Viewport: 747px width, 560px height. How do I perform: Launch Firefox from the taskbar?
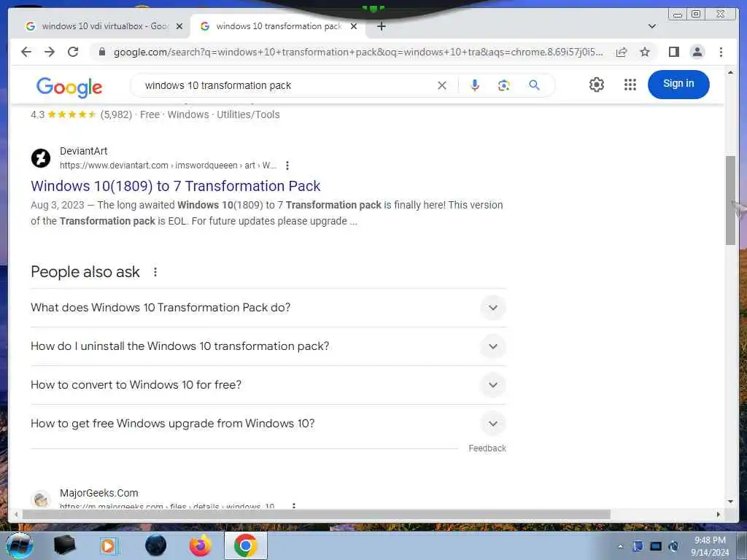coord(200,545)
